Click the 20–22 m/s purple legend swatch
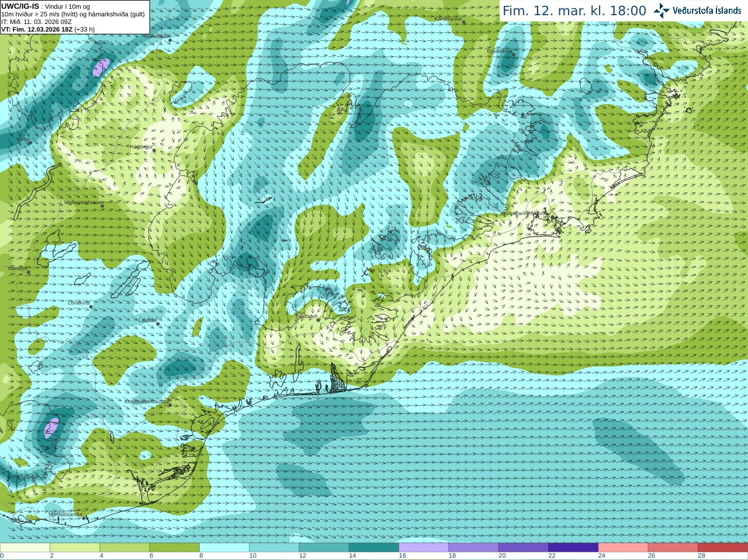 (x=524, y=548)
